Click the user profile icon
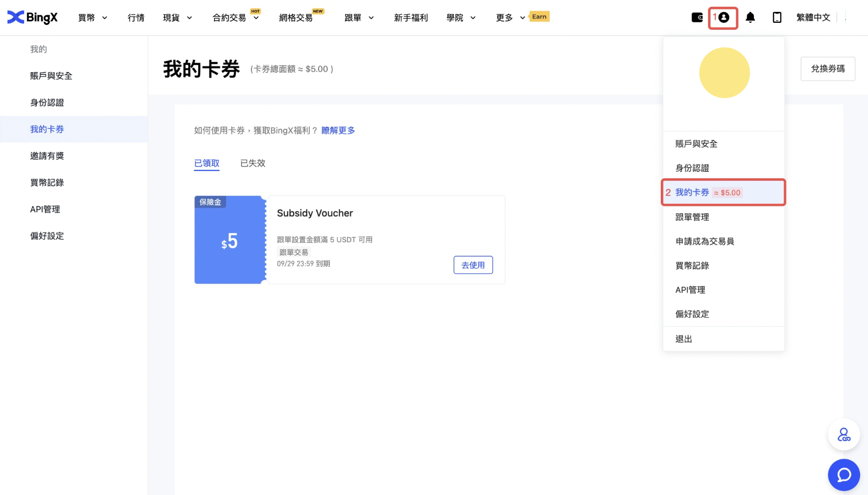Viewport: 868px width, 495px height. click(723, 18)
